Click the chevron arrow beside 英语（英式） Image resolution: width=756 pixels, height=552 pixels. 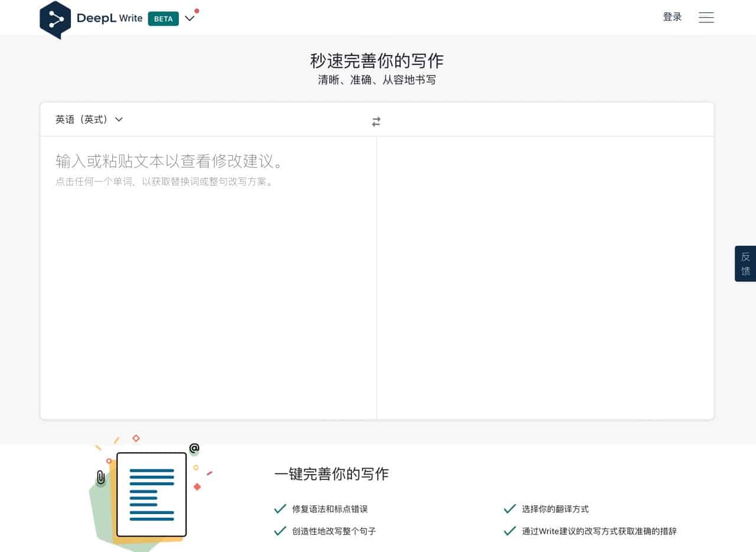pyautogui.click(x=118, y=119)
